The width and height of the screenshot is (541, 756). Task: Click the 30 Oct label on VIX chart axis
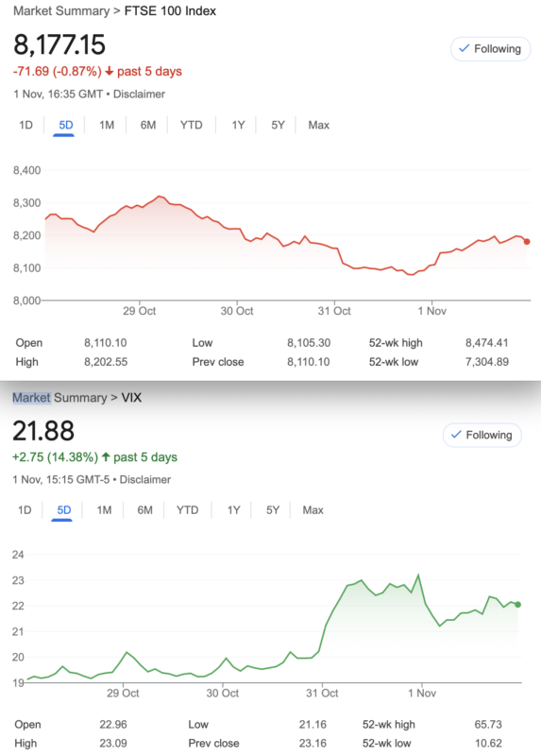pos(223,694)
